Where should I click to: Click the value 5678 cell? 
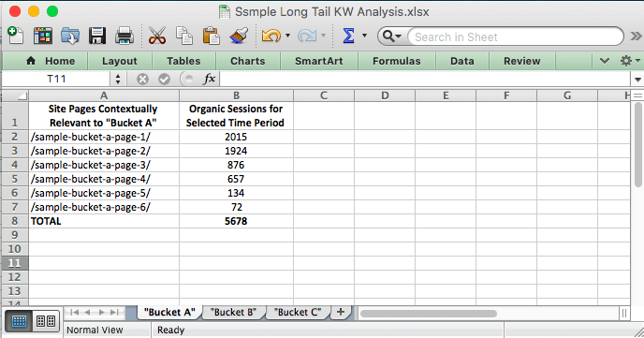(x=236, y=221)
